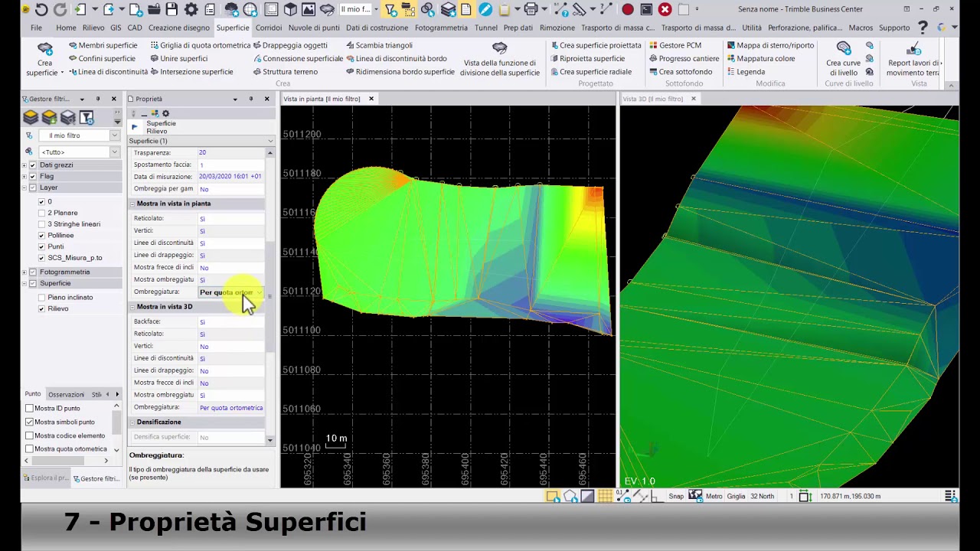Open the File menu
This screenshot has width=980, height=551.
tap(36, 28)
